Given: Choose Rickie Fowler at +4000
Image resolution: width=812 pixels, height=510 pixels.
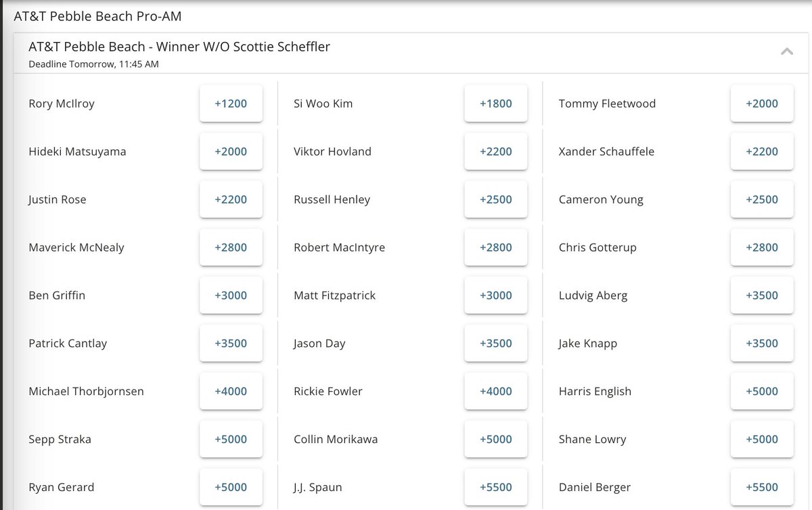Looking at the screenshot, I should (495, 391).
